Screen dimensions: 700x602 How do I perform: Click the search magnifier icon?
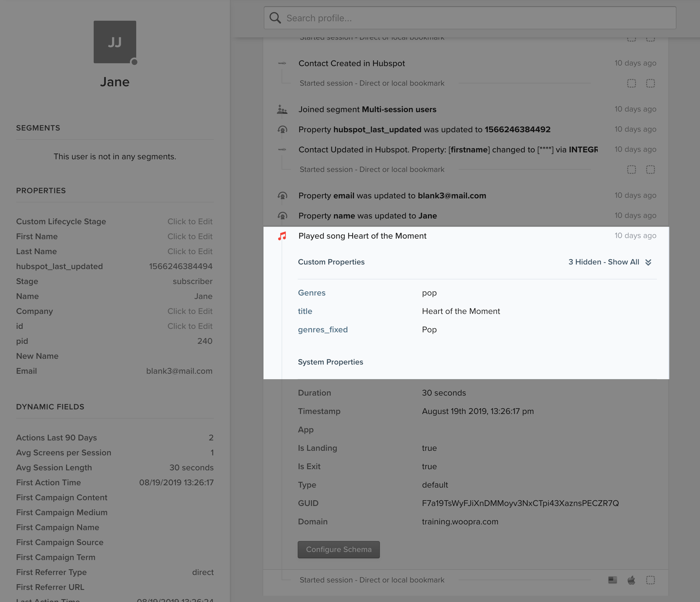[275, 18]
